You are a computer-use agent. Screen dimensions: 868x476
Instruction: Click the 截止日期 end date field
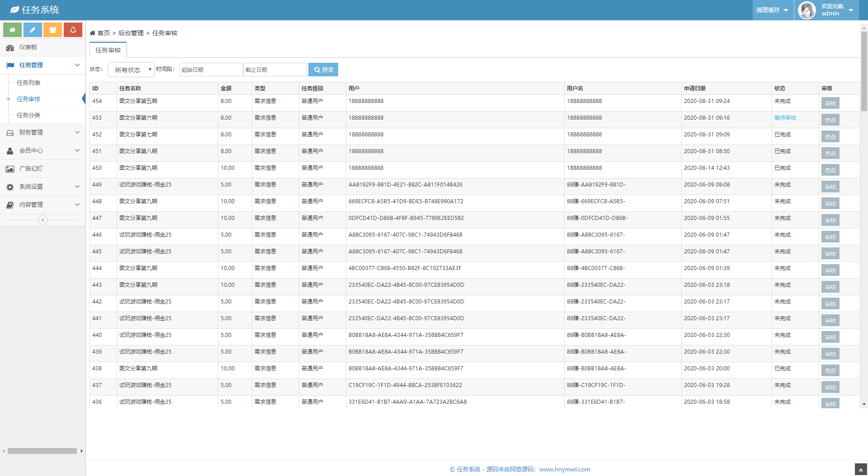click(x=275, y=70)
